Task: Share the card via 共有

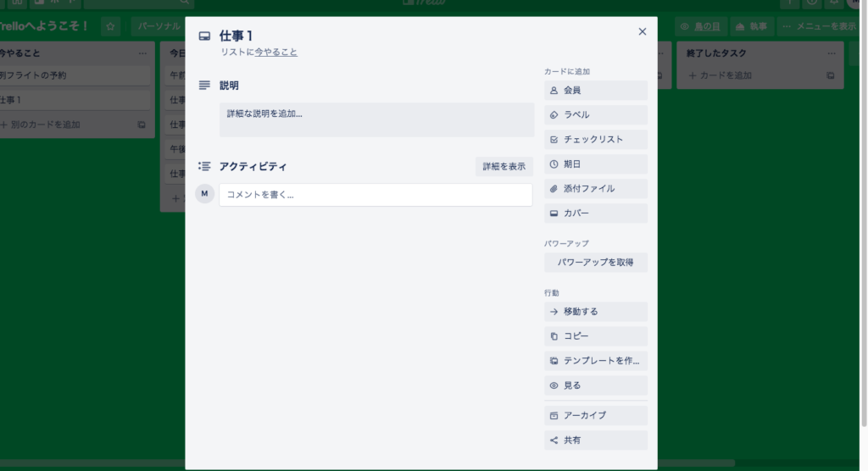Action: click(596, 440)
